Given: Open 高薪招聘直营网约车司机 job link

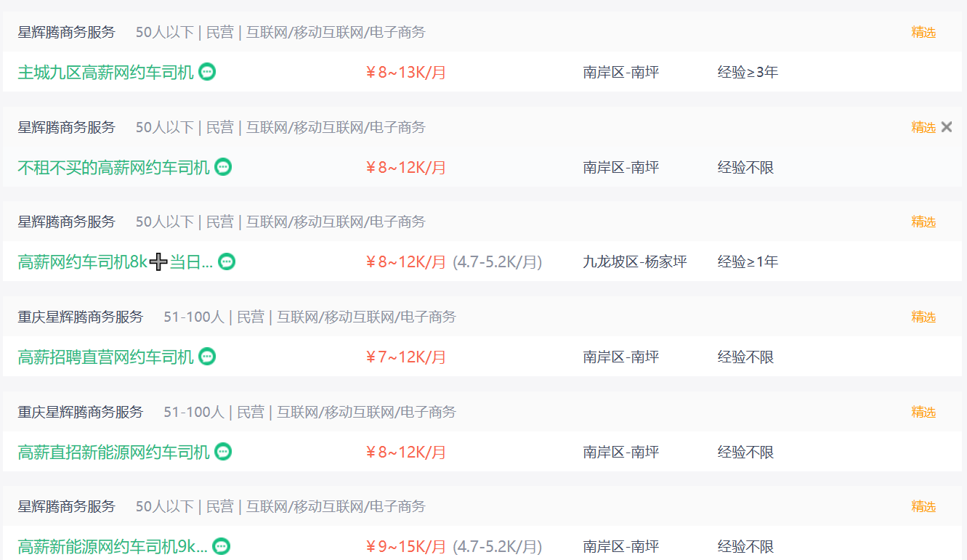Looking at the screenshot, I should pyautogui.click(x=105, y=357).
